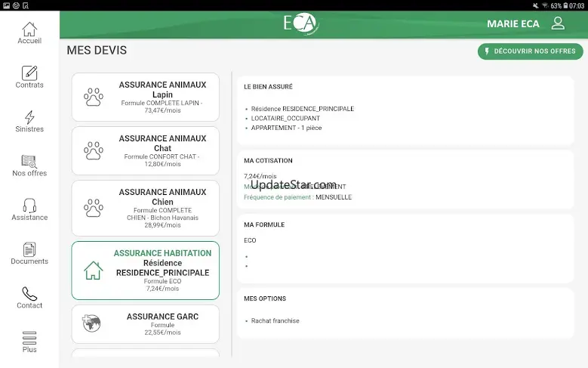Select Assurance Animaux Chien card title
The height and width of the screenshot is (368, 588).
[162, 197]
